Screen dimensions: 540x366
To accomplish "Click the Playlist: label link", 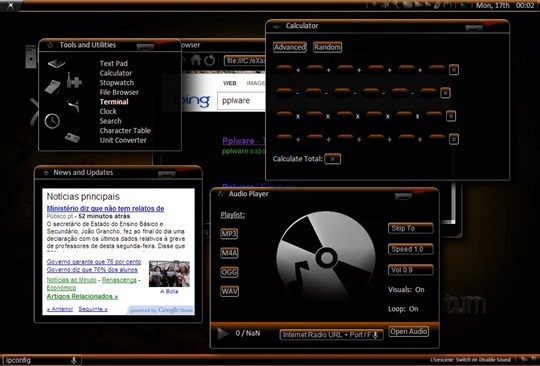I will [x=233, y=215].
